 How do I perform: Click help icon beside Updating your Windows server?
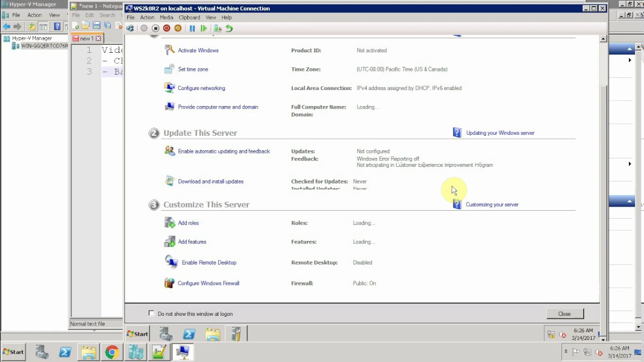pos(457,133)
